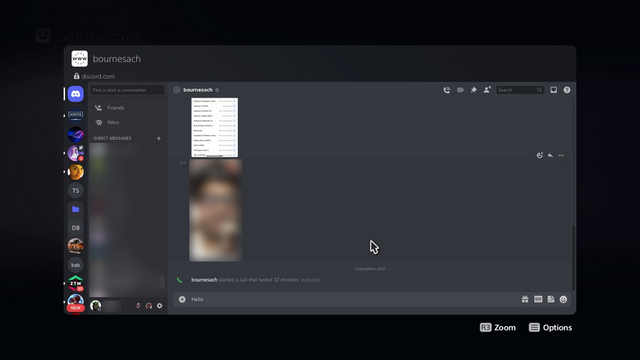Toggle microphone mute

(x=138, y=306)
